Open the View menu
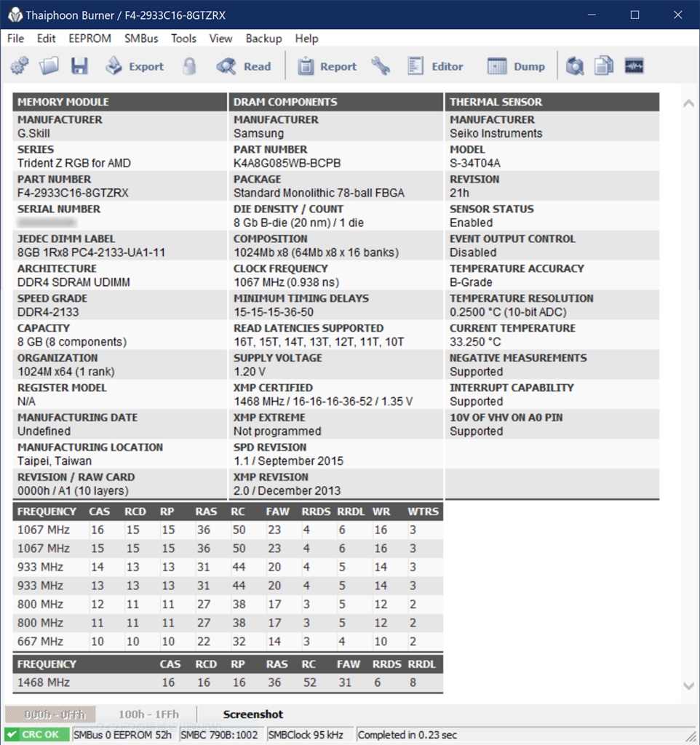This screenshot has width=700, height=745. [221, 39]
